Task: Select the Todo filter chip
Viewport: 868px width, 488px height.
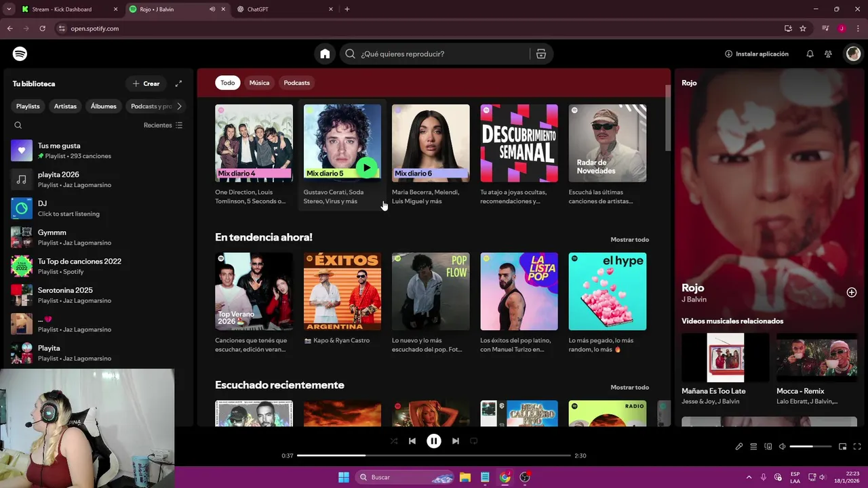Action: (228, 83)
